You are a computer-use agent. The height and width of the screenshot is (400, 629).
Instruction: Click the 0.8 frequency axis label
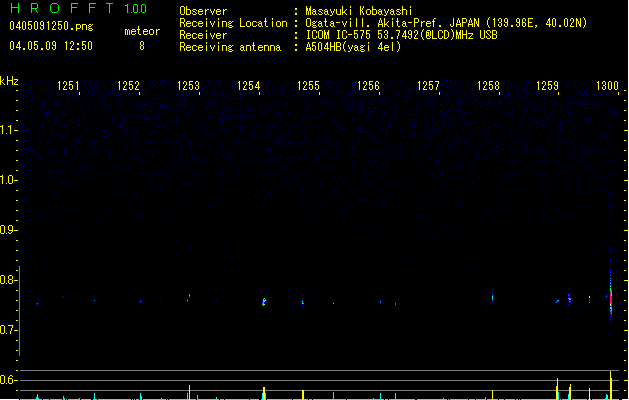[x=8, y=280]
